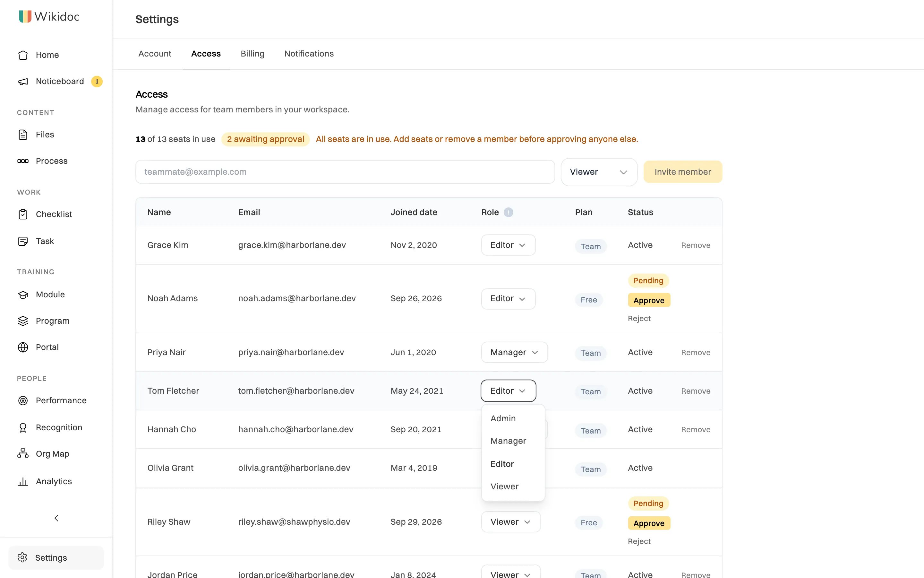Open Checklist via its clipboard icon

click(23, 215)
